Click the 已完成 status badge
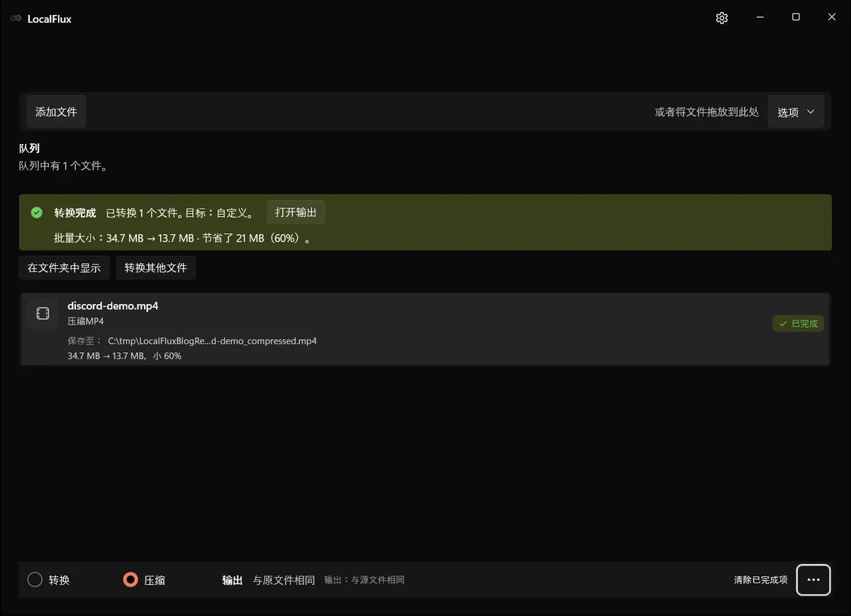Viewport: 851px width, 616px height. (799, 323)
